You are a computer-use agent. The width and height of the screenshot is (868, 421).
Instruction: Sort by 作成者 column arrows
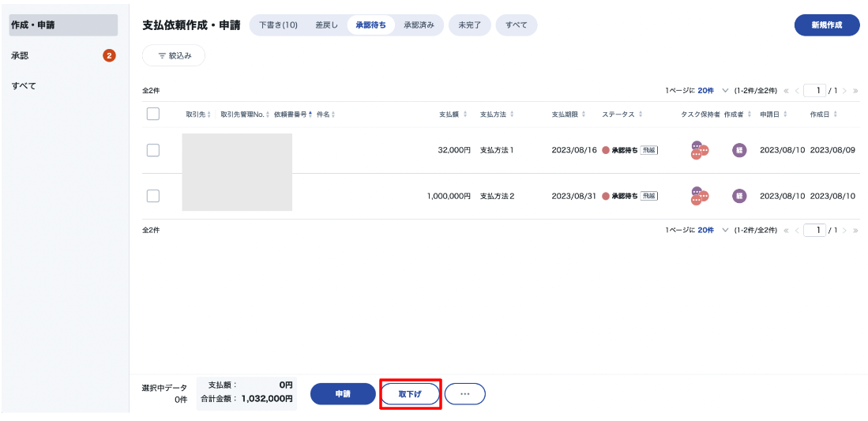750,115
